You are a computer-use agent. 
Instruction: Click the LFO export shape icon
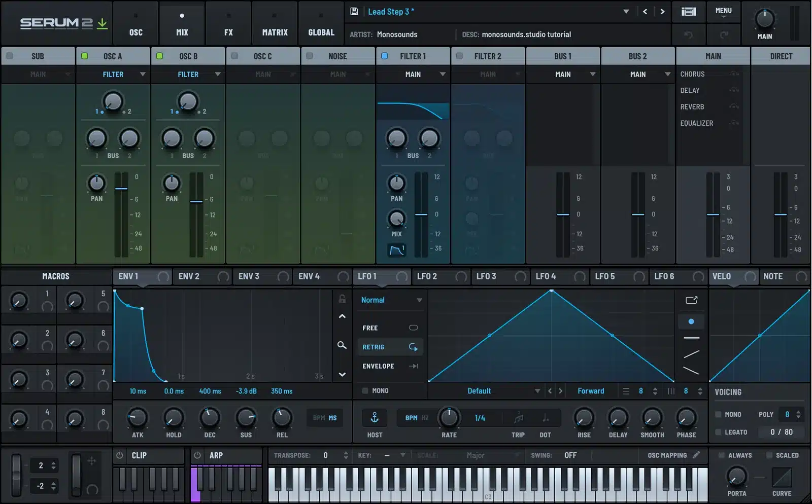[691, 300]
